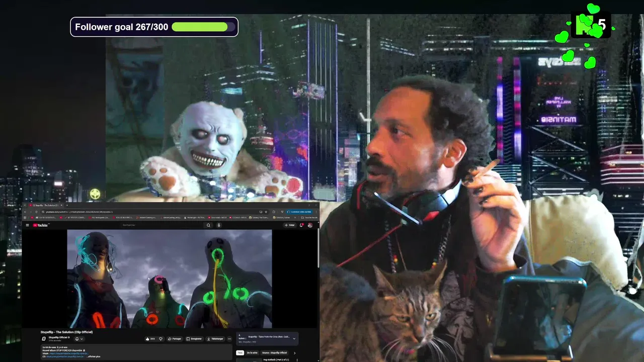Reload the browser page
The width and height of the screenshot is (644, 362).
tap(36, 212)
